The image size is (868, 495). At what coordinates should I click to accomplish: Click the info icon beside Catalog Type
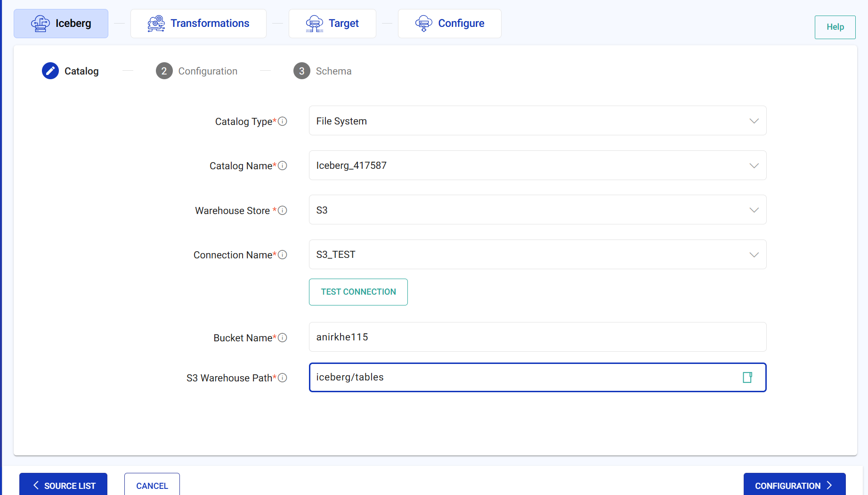(283, 121)
